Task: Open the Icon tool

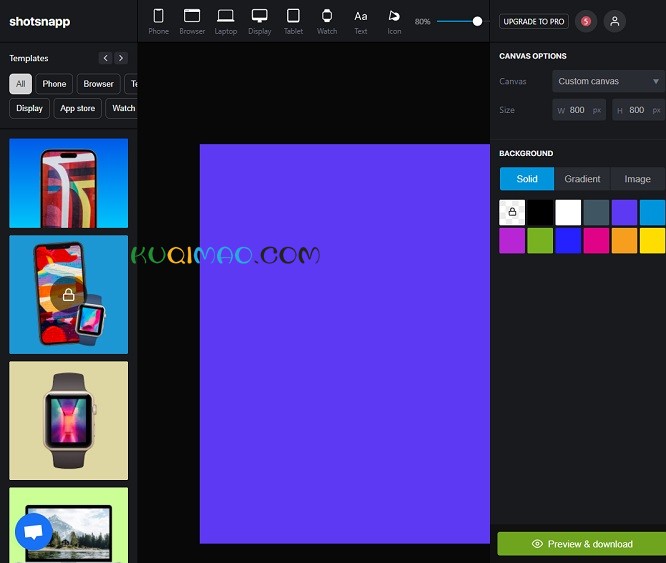Action: (394, 22)
